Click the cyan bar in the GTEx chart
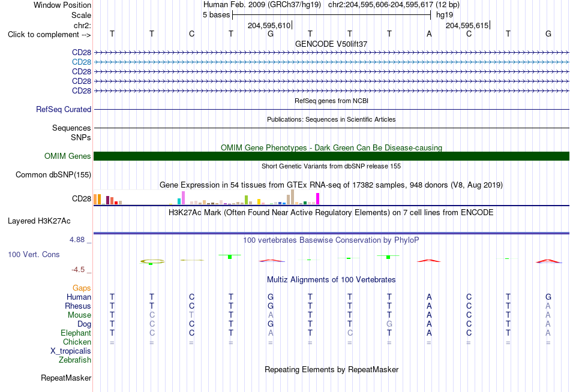 coord(179,201)
